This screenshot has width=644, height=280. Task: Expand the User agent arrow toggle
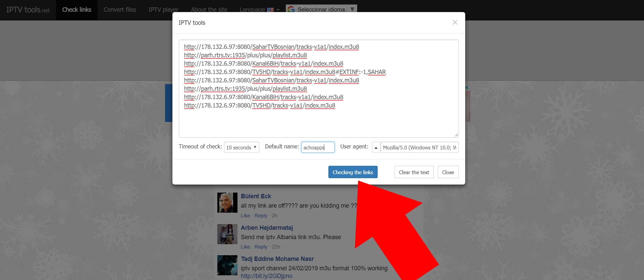[376, 147]
